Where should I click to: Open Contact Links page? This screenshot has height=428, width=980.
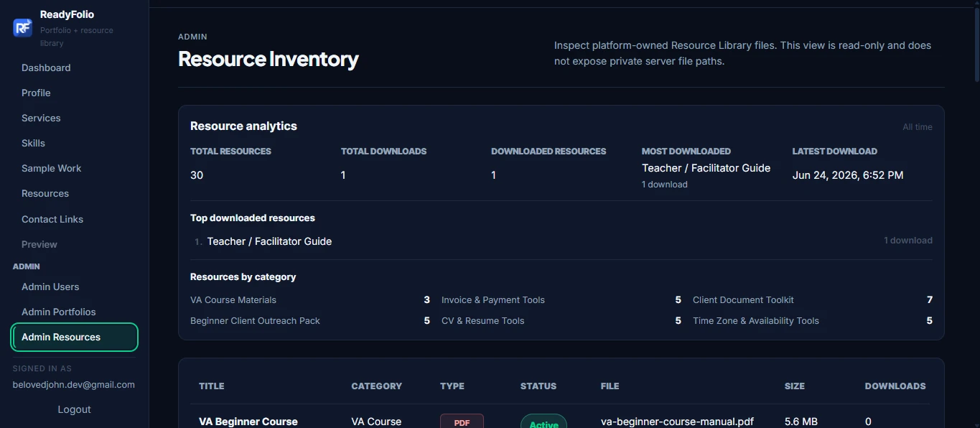[x=52, y=219]
